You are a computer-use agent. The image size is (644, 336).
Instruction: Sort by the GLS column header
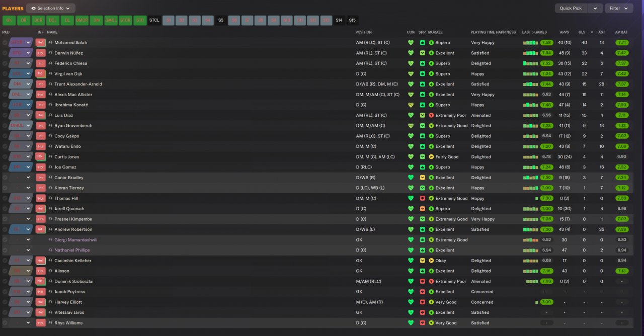click(582, 32)
